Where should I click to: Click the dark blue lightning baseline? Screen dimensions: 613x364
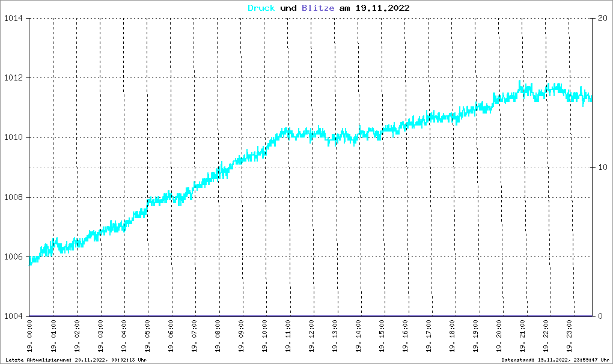click(x=311, y=316)
